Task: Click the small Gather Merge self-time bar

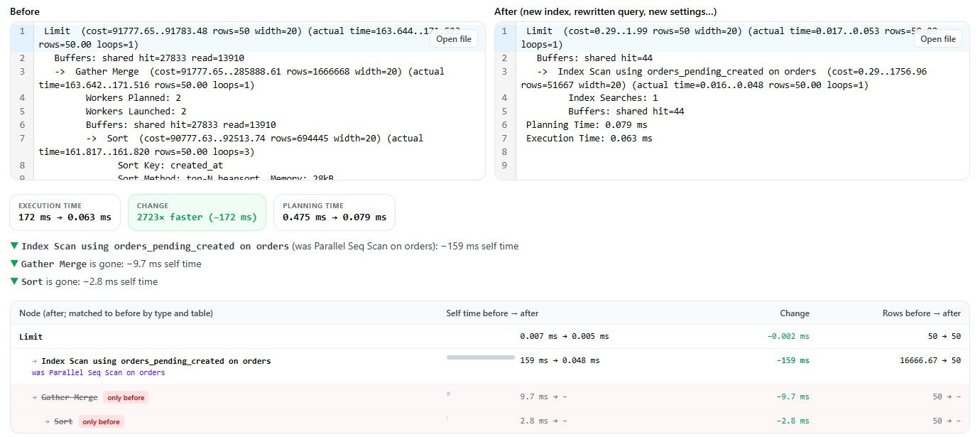Action: tap(448, 393)
